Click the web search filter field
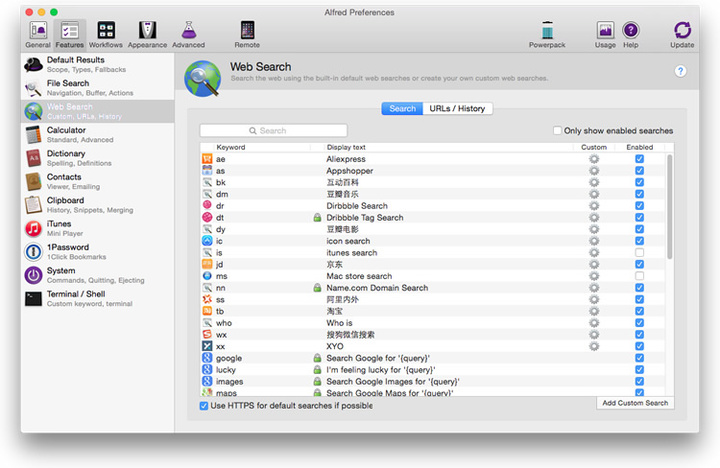 click(273, 131)
